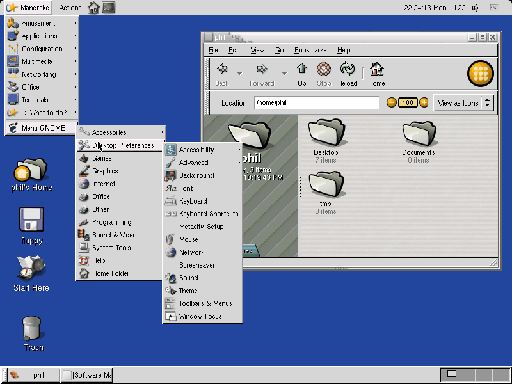This screenshot has height=384, width=512.
Task: Open Forward history dropdown arrow
Action: pos(284,73)
